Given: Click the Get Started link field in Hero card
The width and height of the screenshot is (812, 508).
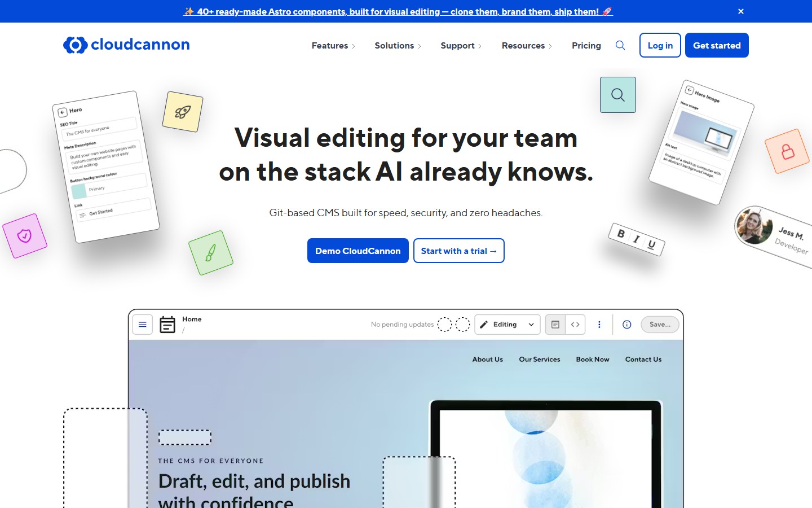Looking at the screenshot, I should pyautogui.click(x=113, y=210).
